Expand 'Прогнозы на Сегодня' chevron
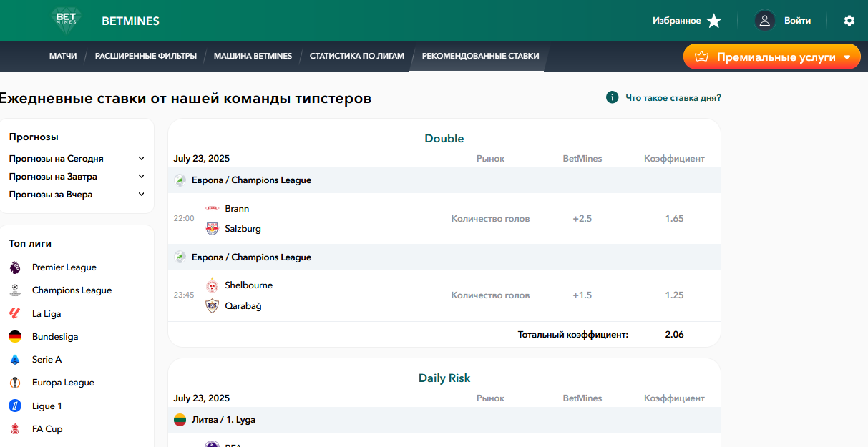868x447 pixels. (x=142, y=159)
